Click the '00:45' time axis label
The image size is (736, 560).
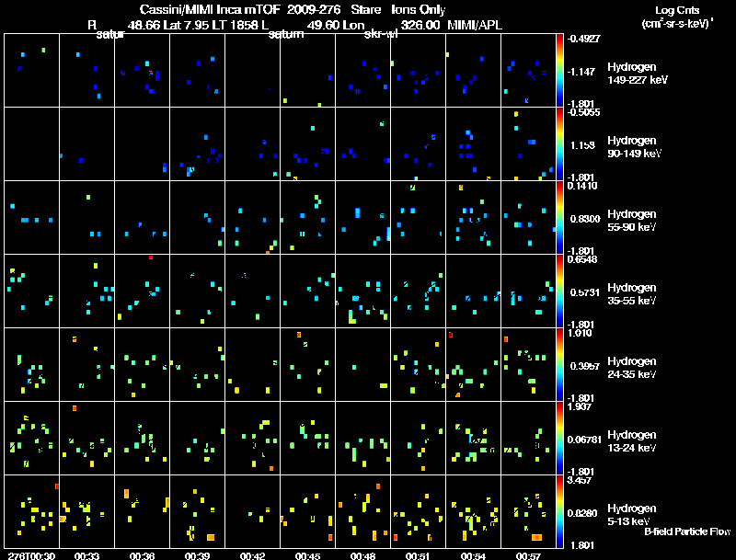pos(308,556)
